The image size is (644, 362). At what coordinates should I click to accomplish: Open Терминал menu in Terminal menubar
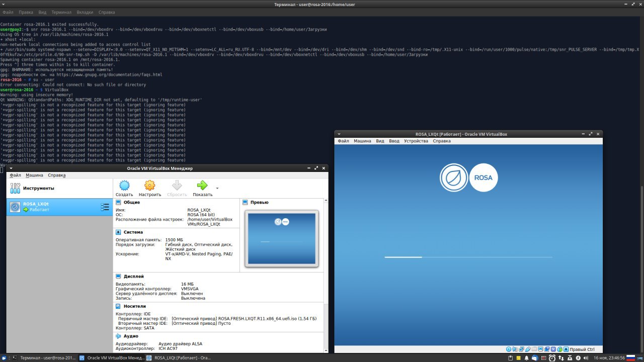(61, 12)
